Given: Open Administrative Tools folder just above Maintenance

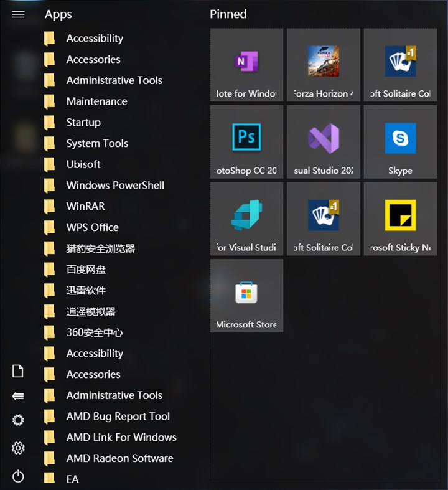Looking at the screenshot, I should pyautogui.click(x=103, y=80).
